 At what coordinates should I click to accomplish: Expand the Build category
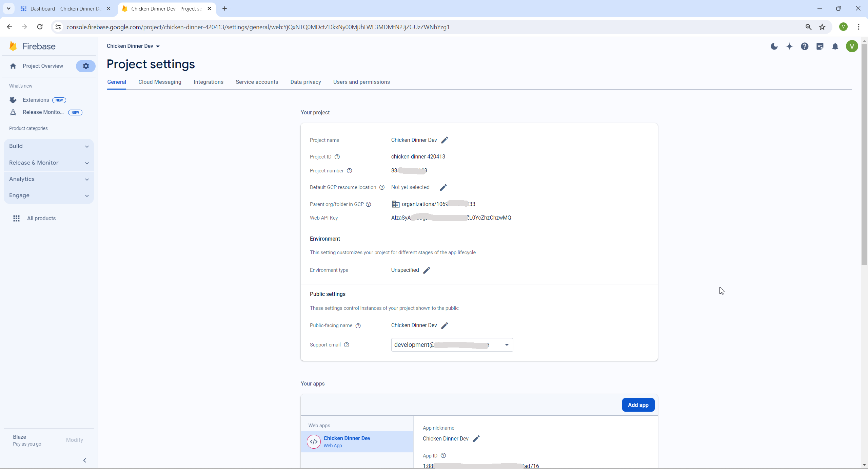click(49, 146)
